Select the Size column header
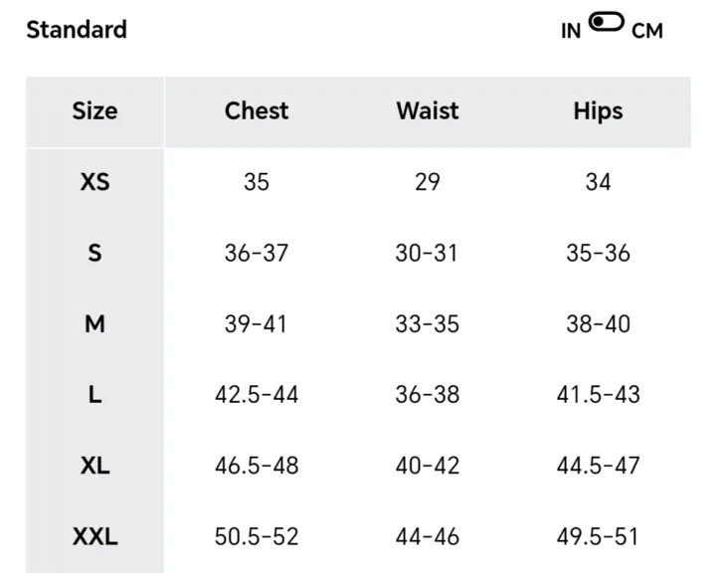 pos(94,111)
